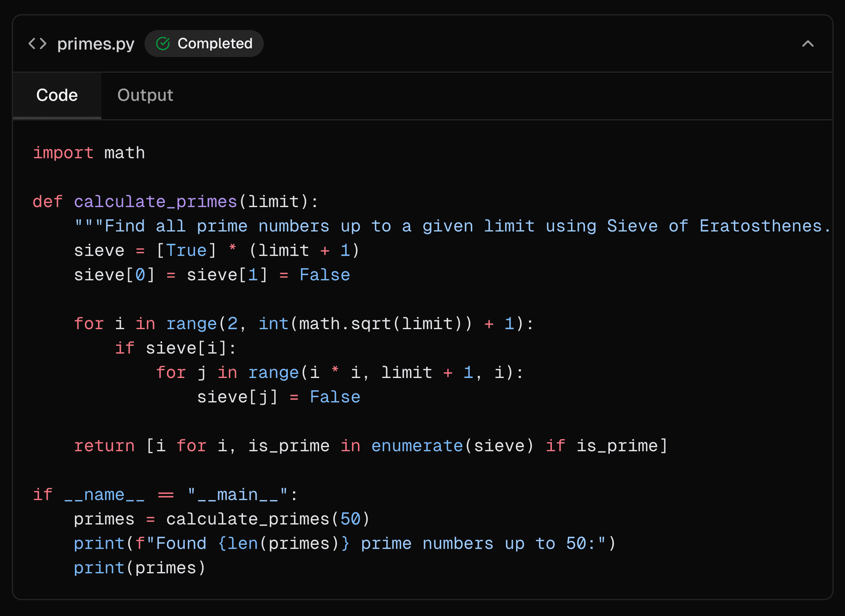Screen dimensions: 845x616
Task: Click the return keyword
Action: tap(104, 446)
